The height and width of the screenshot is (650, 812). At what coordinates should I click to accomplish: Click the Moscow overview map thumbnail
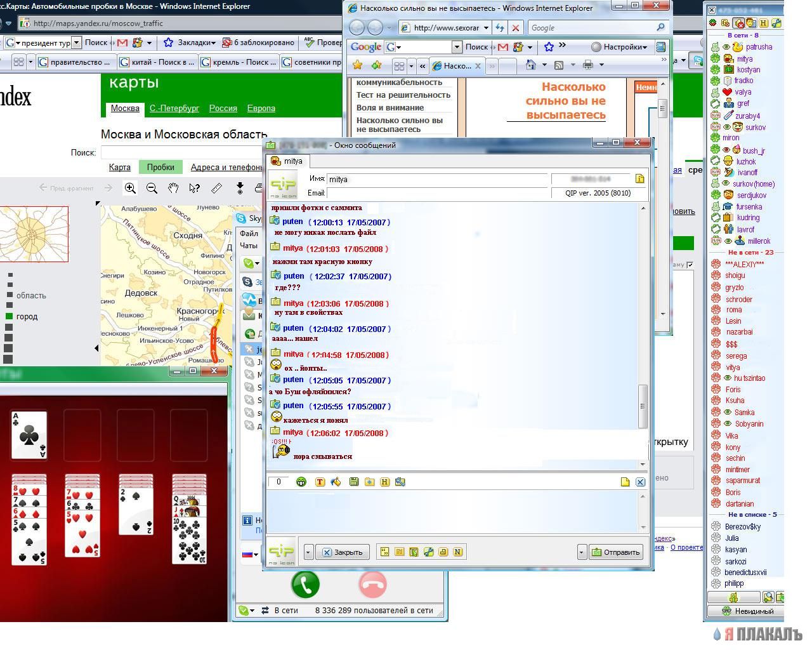point(33,234)
